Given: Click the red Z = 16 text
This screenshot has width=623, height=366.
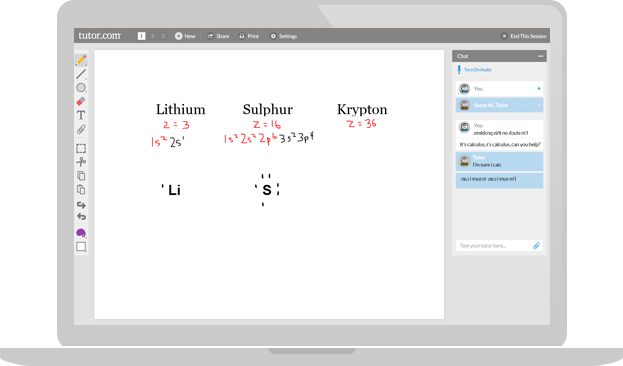Looking at the screenshot, I should tap(267, 125).
